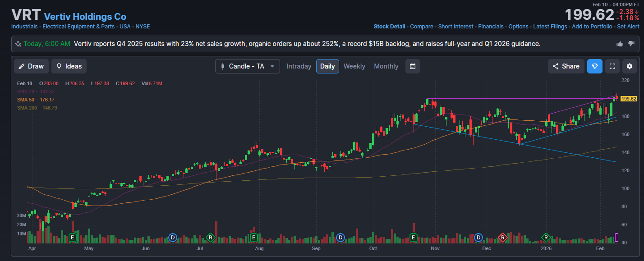Dislike the news summary with thumbs down
The width and height of the screenshot is (644, 261).
[631, 44]
